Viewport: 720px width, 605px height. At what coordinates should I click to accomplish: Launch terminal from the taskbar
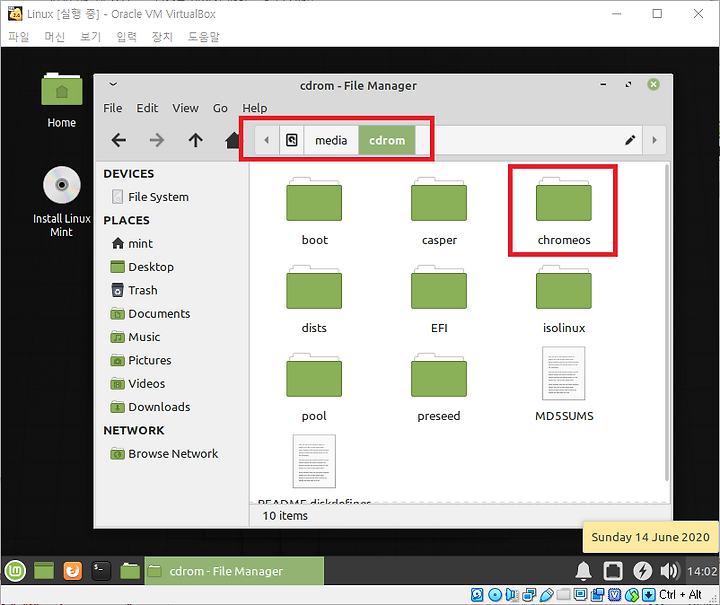pos(101,571)
